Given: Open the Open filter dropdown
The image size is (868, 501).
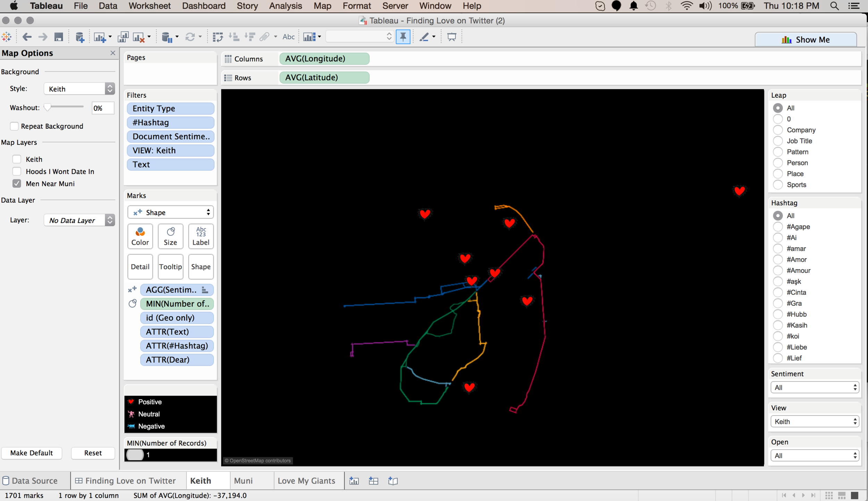Looking at the screenshot, I should coord(815,456).
